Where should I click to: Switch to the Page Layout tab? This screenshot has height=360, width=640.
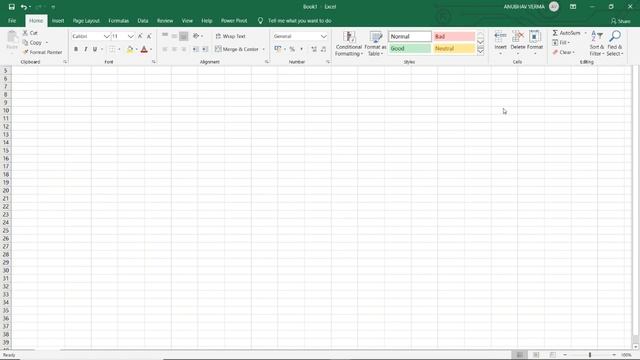[86, 21]
